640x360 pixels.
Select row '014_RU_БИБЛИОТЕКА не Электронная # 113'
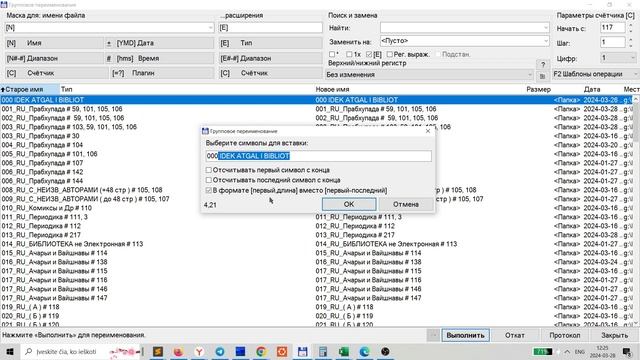[x=316, y=244]
